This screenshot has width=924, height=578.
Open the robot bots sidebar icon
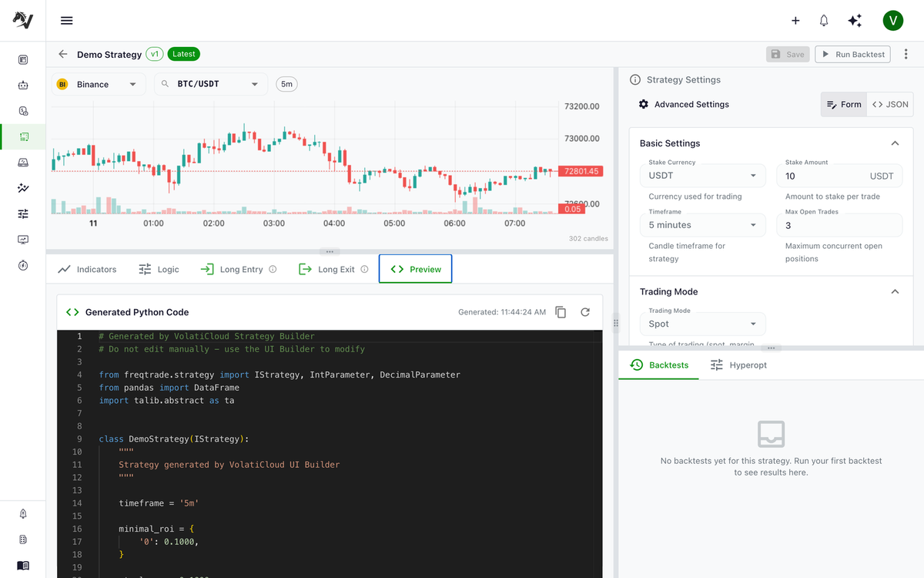23,86
